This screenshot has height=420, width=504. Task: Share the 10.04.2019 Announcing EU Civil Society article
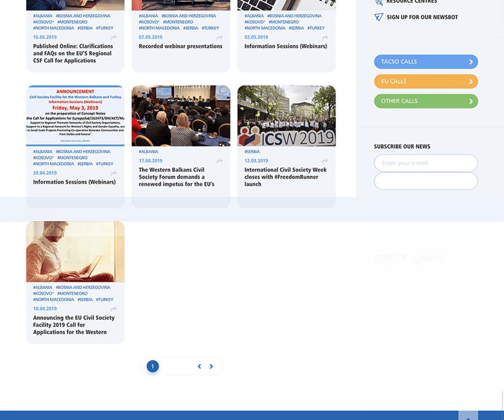(114, 309)
